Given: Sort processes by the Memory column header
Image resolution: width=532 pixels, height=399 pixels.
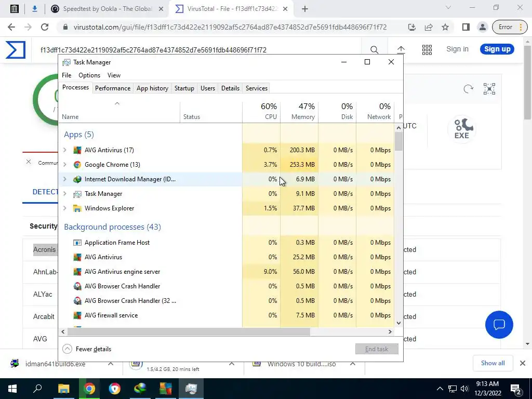Looking at the screenshot, I should pyautogui.click(x=299, y=112).
